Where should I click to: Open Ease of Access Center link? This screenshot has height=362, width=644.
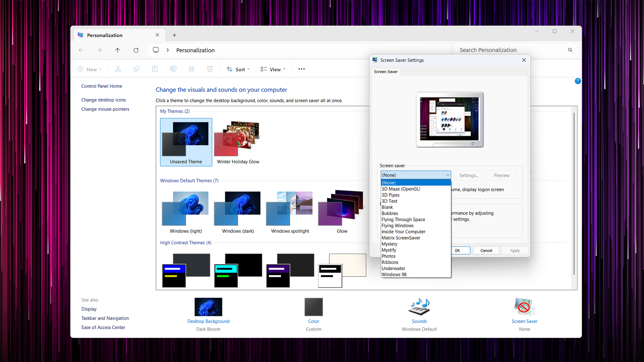click(103, 327)
